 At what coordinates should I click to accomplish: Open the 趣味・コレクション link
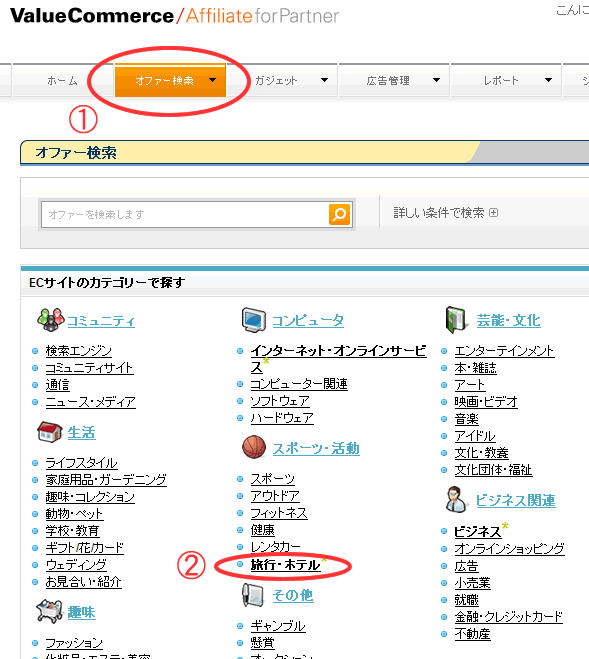pyautogui.click(x=90, y=497)
